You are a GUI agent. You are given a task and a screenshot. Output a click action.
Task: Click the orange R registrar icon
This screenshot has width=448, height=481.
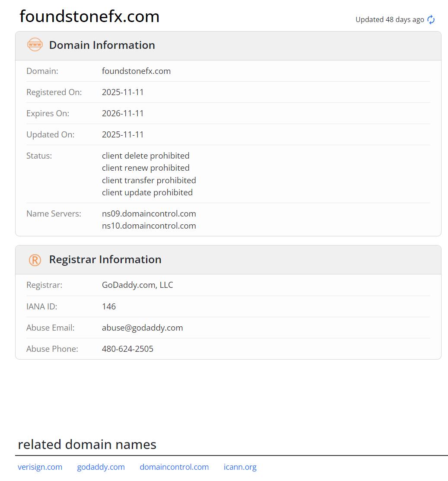click(x=35, y=260)
